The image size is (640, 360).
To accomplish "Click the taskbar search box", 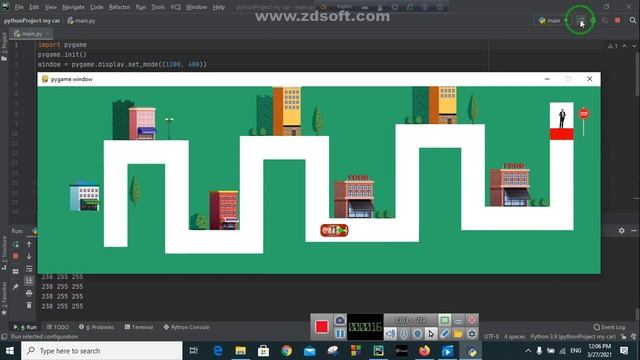I will tap(102, 351).
